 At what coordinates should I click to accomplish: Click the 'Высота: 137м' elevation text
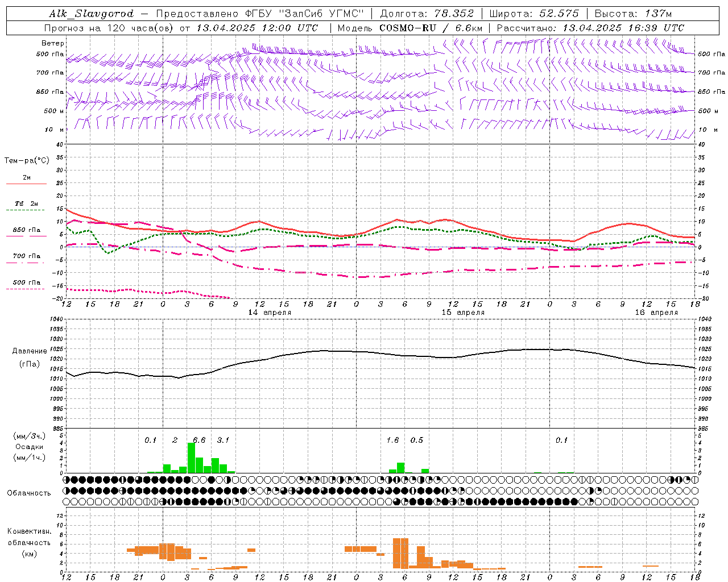point(633,14)
